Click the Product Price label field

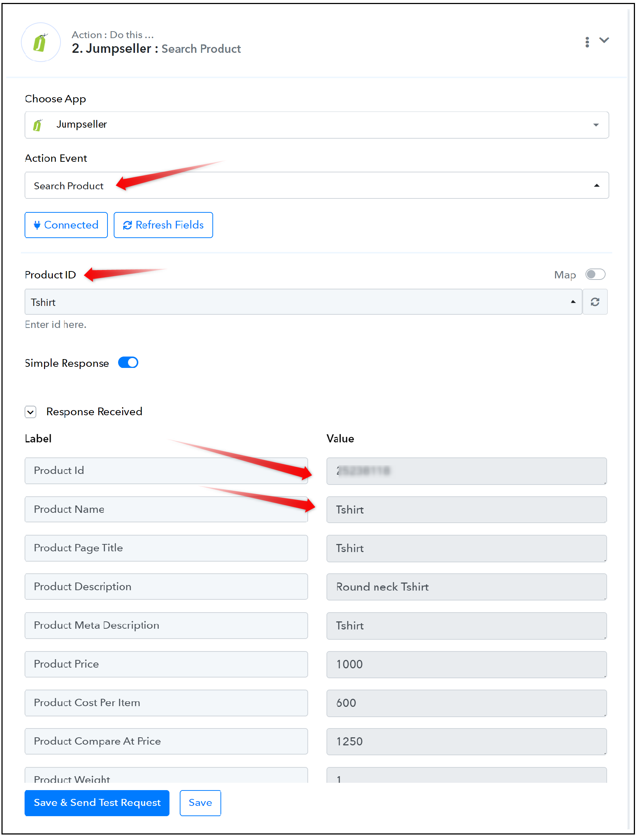pos(166,664)
